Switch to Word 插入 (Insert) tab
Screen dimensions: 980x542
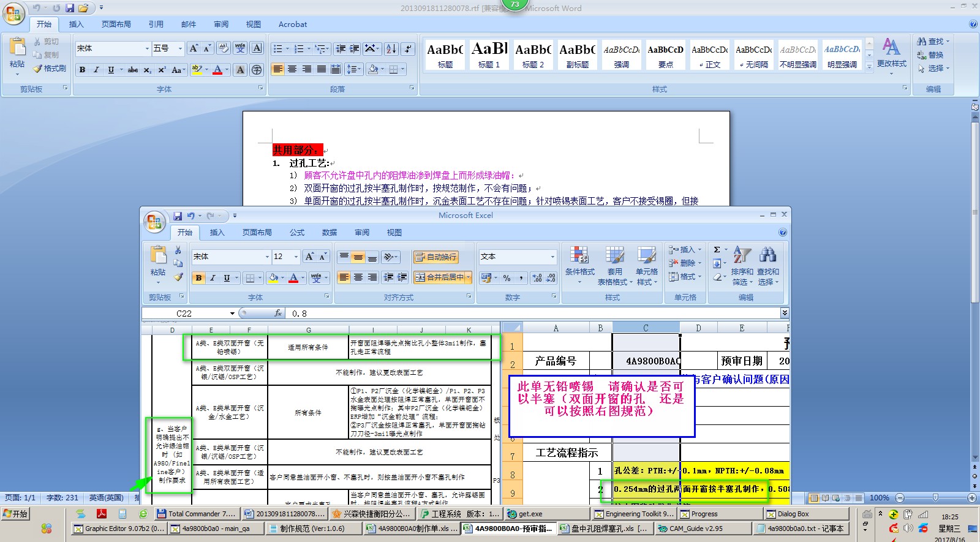pos(76,24)
